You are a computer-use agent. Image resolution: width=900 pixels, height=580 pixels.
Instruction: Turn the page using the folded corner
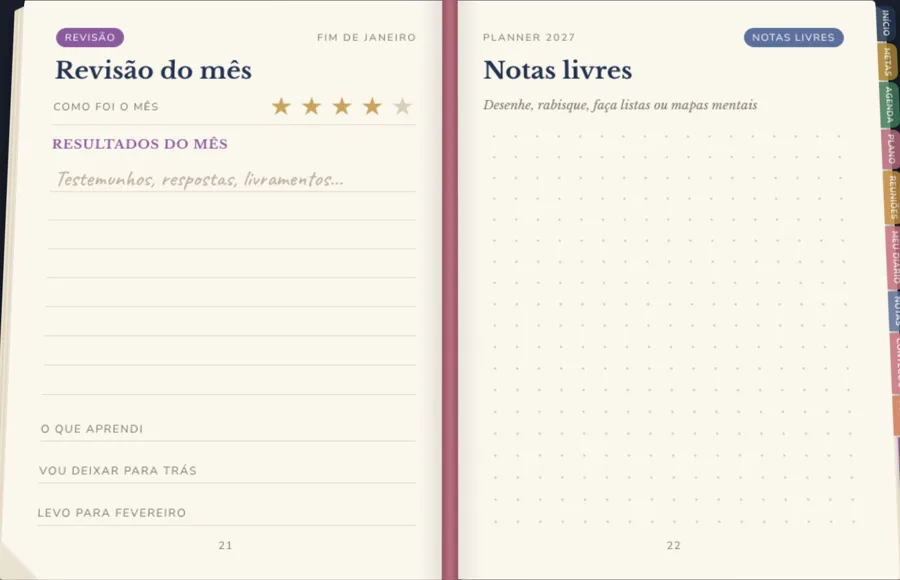[x=16, y=562]
